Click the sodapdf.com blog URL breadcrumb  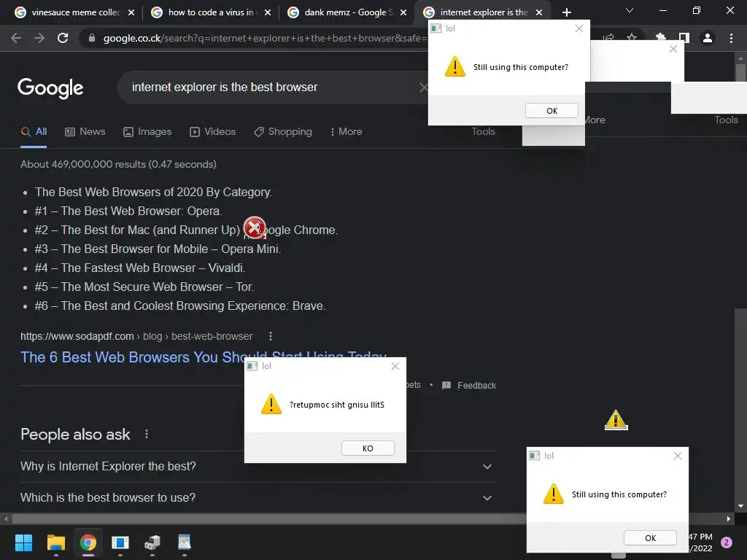[x=136, y=336]
